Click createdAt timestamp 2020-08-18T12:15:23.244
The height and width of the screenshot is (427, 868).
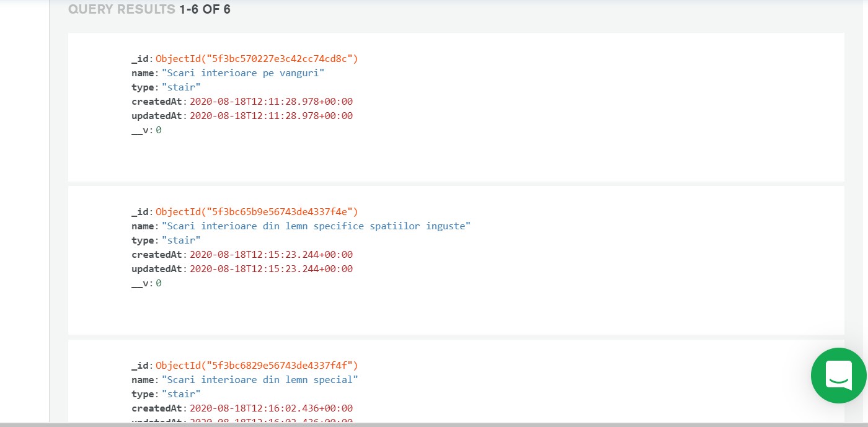[x=271, y=255]
